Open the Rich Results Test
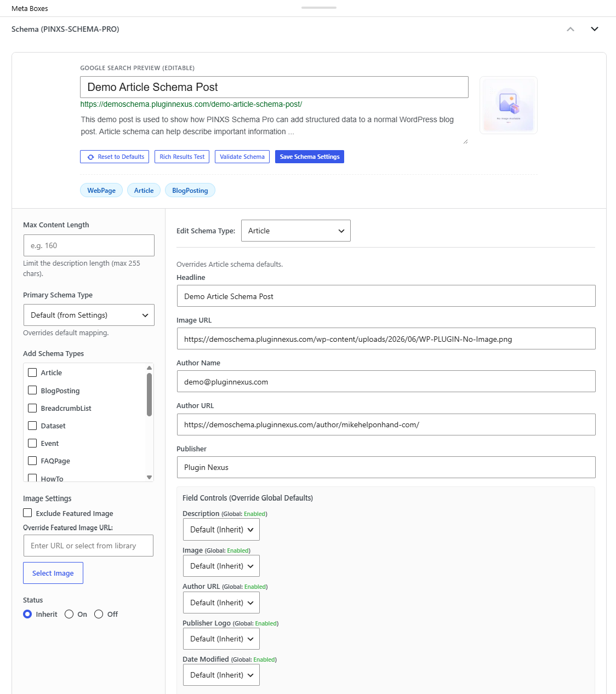 pos(182,157)
